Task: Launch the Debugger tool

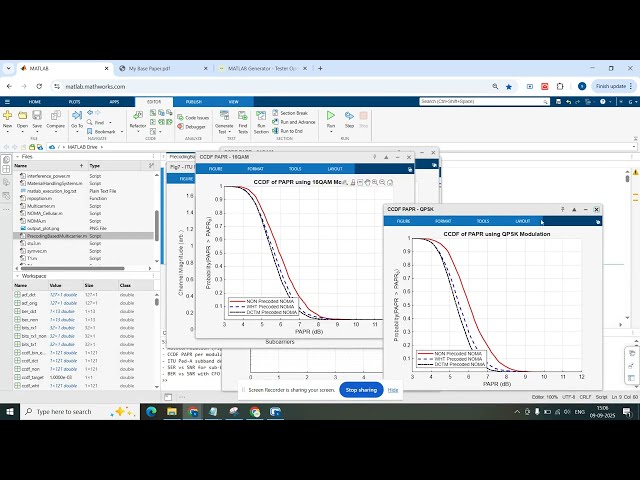Action: (x=191, y=127)
